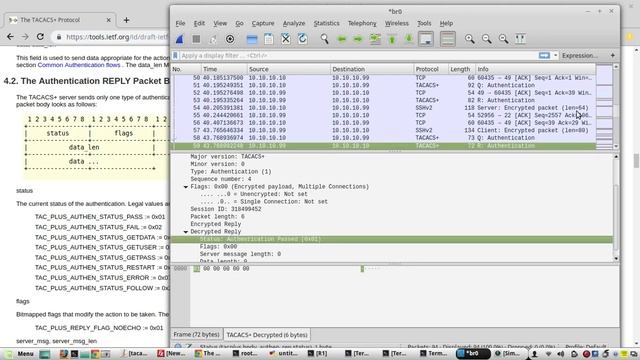This screenshot has width=640, height=360.
Task: Select The TACACS+ Protocol browser tab
Action: point(60,20)
